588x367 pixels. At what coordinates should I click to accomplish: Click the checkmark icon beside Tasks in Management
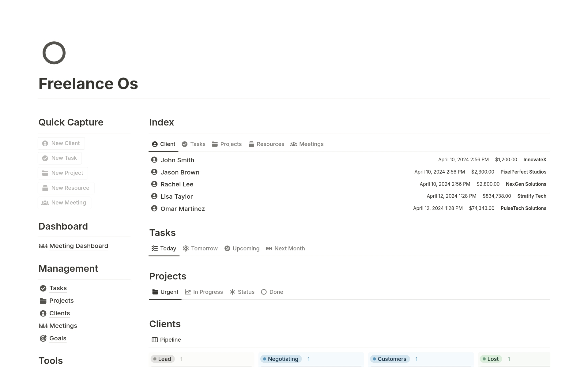(x=43, y=288)
